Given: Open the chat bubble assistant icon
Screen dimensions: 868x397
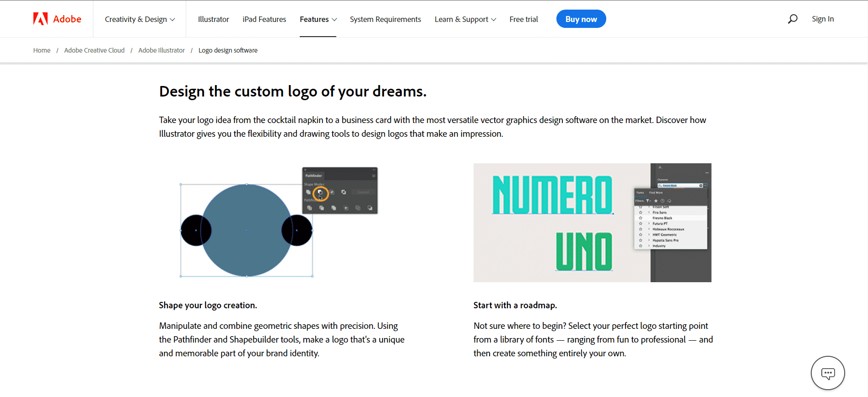Looking at the screenshot, I should click(x=827, y=373).
